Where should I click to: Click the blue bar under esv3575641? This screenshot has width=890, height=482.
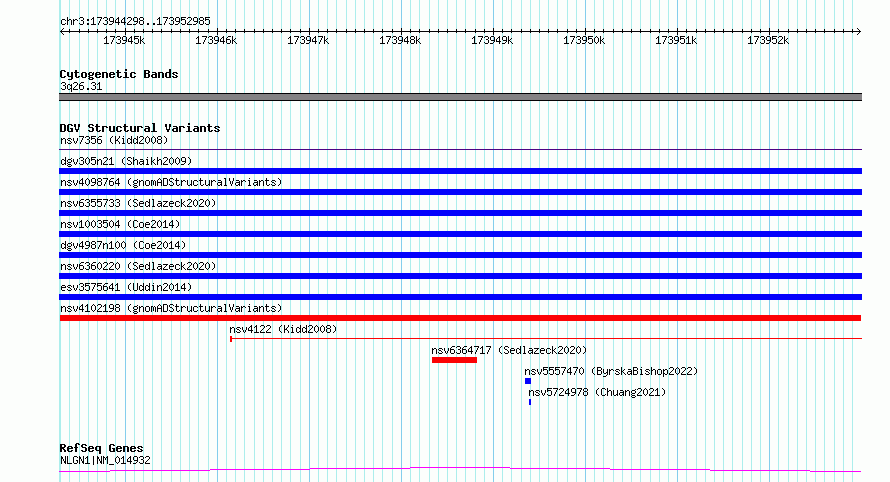[x=460, y=297]
